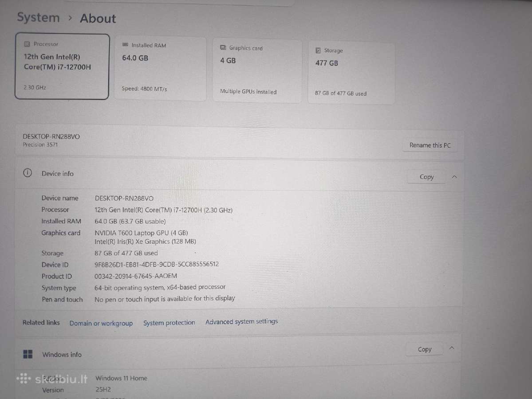
Task: Select the Windows 11 Home edition text
Action: [122, 378]
